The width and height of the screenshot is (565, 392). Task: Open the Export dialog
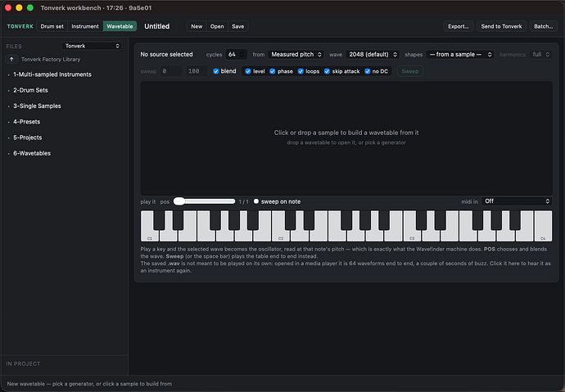click(459, 26)
